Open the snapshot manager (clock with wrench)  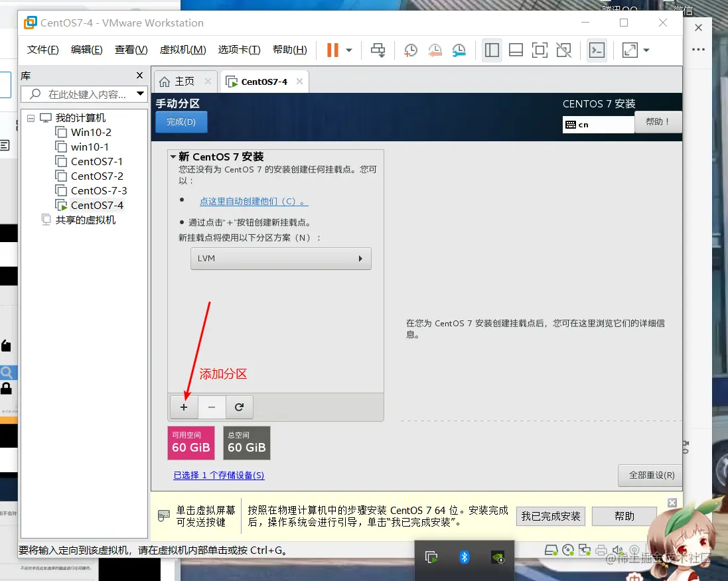[459, 50]
